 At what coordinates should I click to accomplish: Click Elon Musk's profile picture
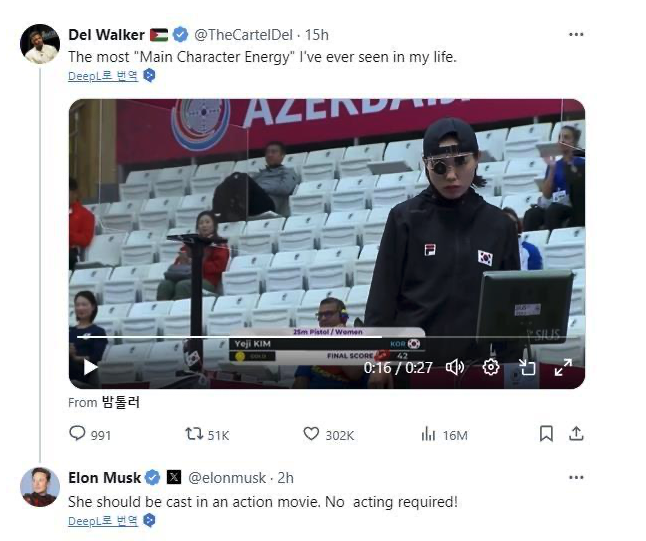point(40,487)
